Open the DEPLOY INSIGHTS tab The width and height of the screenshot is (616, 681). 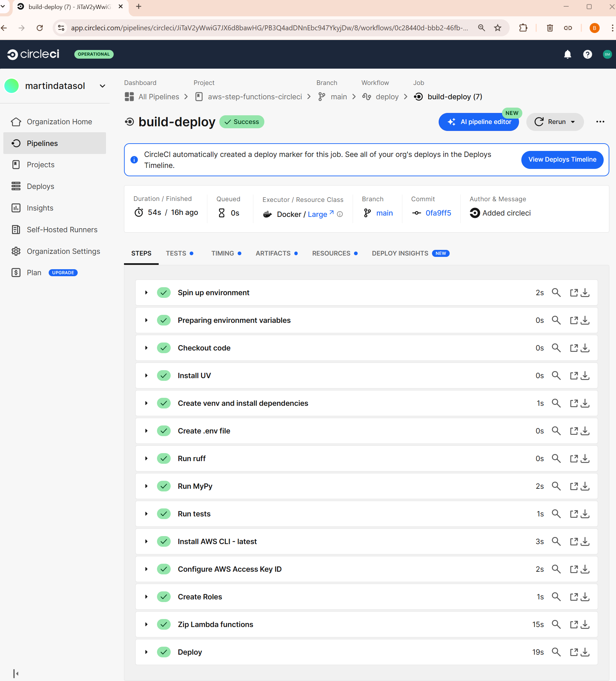400,253
